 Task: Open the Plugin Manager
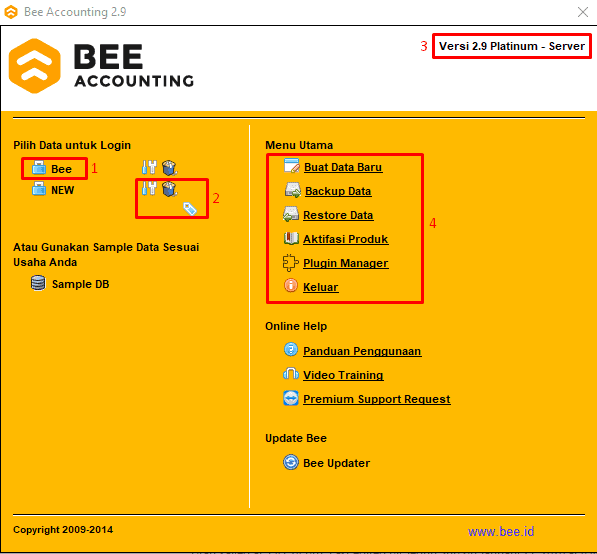346,263
